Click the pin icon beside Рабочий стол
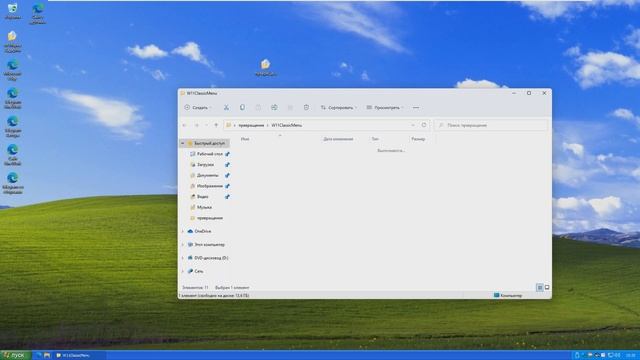Screen dimensions: 640x360 click(x=227, y=154)
